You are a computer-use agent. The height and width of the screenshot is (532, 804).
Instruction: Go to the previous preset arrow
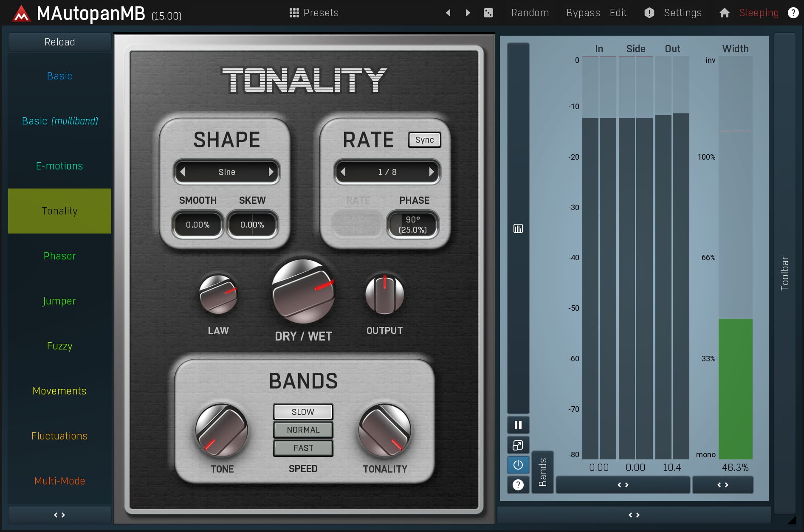(x=448, y=13)
